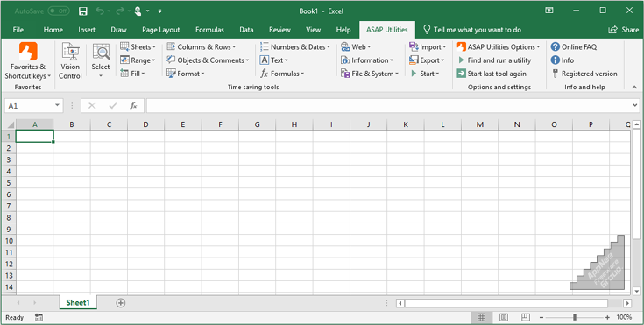Save the workbook with the floppy icon
The width and height of the screenshot is (644, 325).
83,11
